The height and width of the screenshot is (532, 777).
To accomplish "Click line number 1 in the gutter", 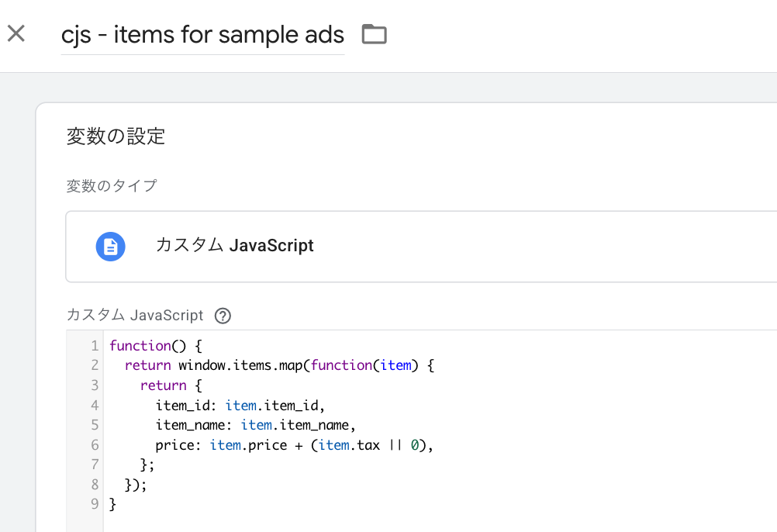I will click(94, 346).
